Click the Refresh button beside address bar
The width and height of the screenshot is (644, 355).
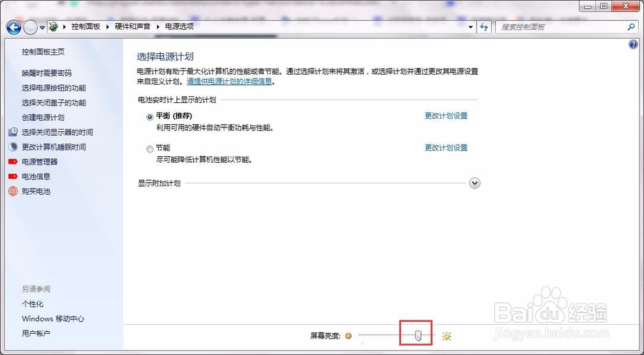484,27
